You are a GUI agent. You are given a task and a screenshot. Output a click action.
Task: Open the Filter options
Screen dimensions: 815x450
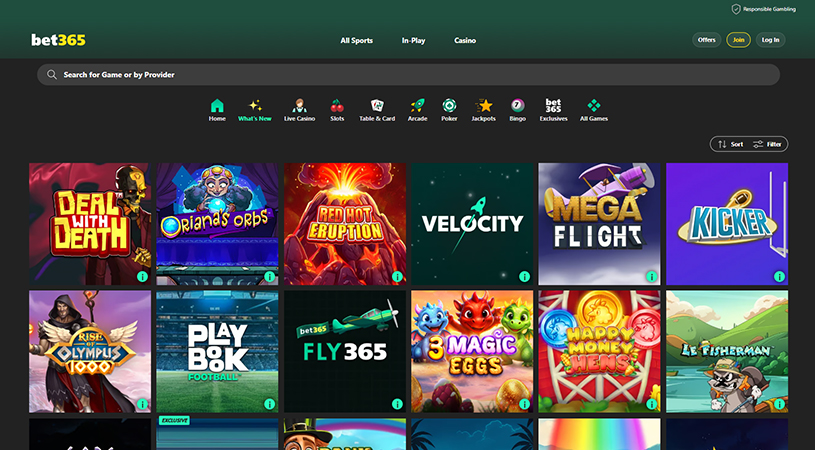pos(767,144)
